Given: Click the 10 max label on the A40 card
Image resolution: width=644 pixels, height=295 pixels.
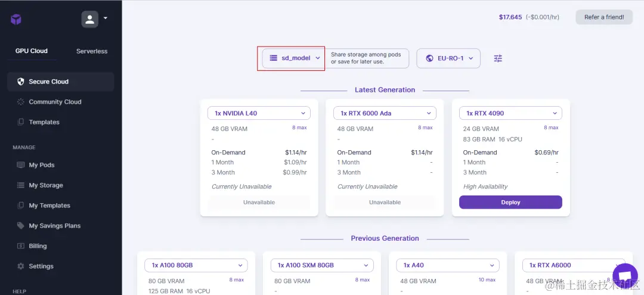Looking at the screenshot, I should pos(487,280).
